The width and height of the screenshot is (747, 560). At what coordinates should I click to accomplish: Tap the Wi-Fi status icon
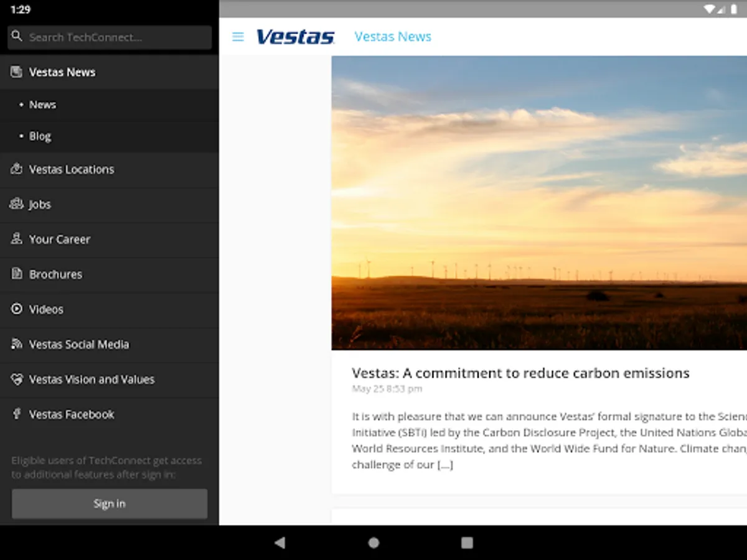[x=709, y=9]
